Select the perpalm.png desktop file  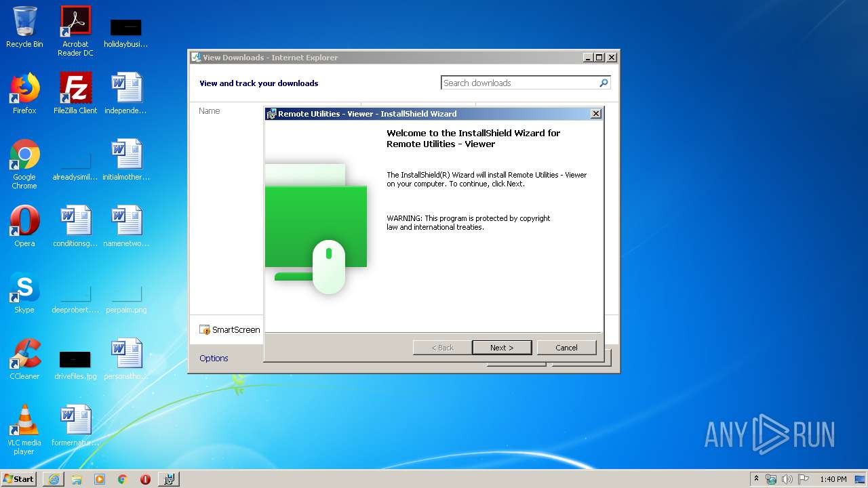126,300
